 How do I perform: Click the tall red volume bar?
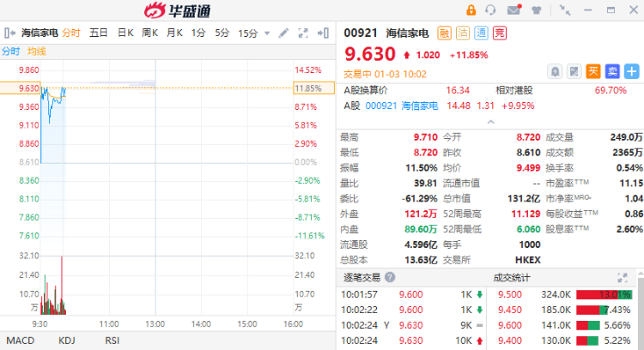62,285
